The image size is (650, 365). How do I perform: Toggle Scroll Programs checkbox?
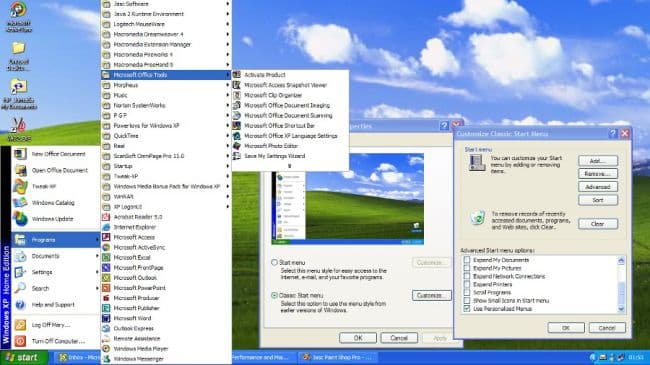(467, 292)
